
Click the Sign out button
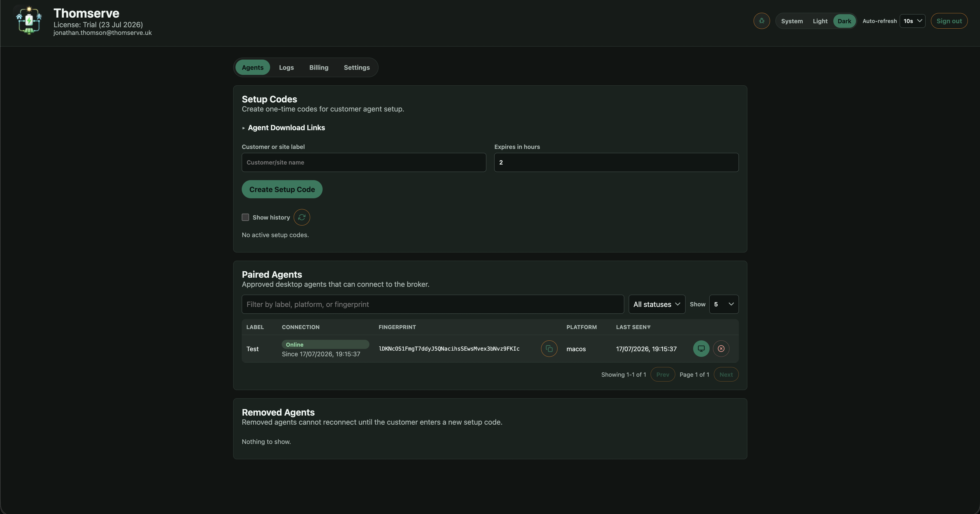(x=949, y=21)
